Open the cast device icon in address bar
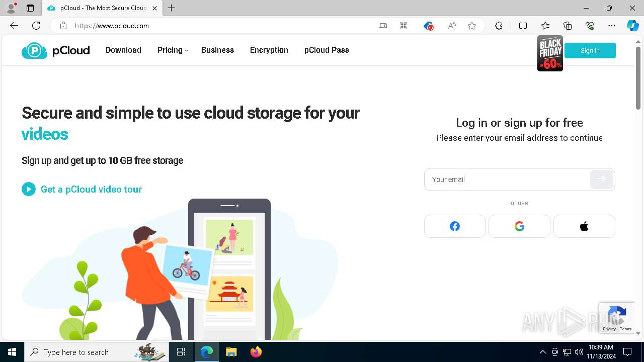 pyautogui.click(x=383, y=26)
